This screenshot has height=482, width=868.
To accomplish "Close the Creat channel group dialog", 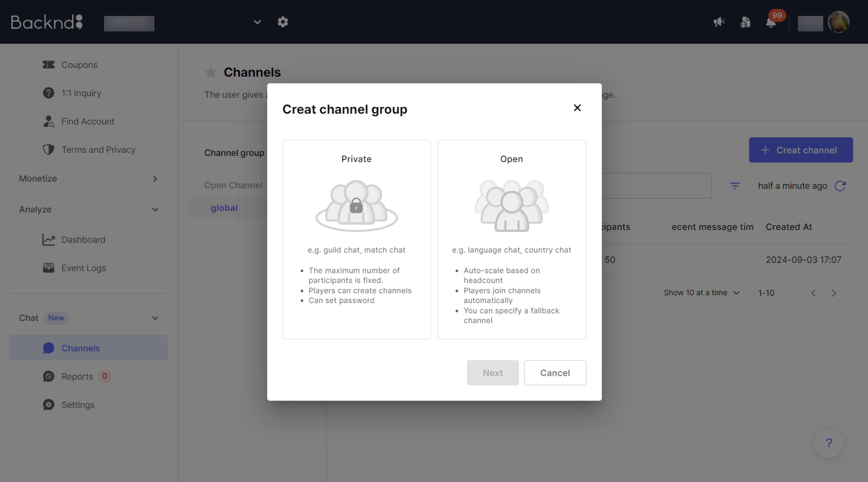I will (x=577, y=108).
